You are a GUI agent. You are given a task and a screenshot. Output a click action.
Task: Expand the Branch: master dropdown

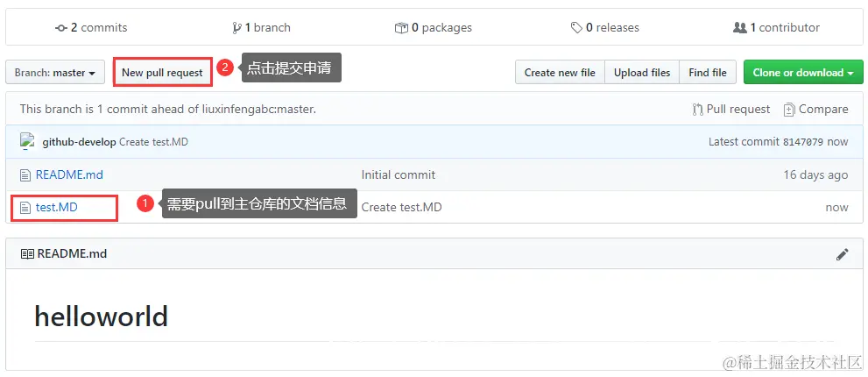coord(55,73)
